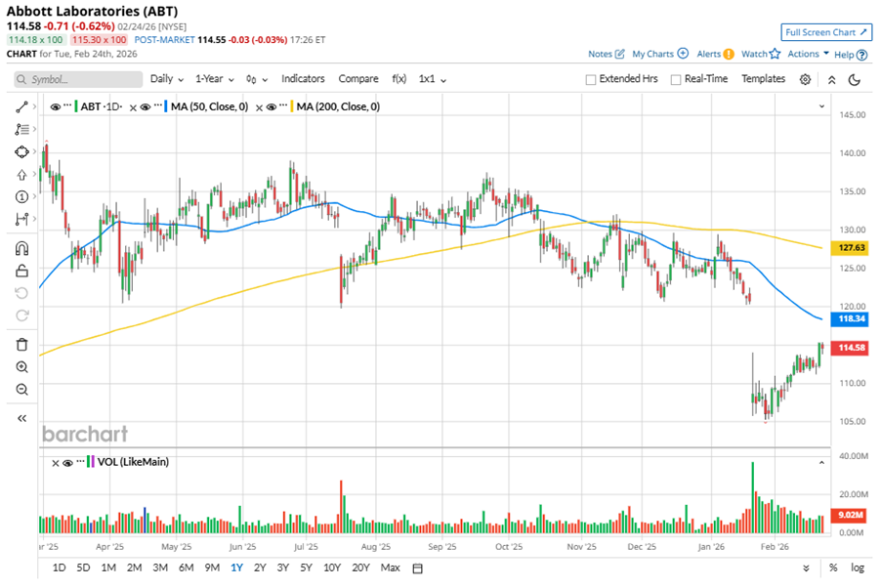This screenshot has height=588, width=881.
Task: Remove the MA 200 indicator with X
Action: pos(259,107)
